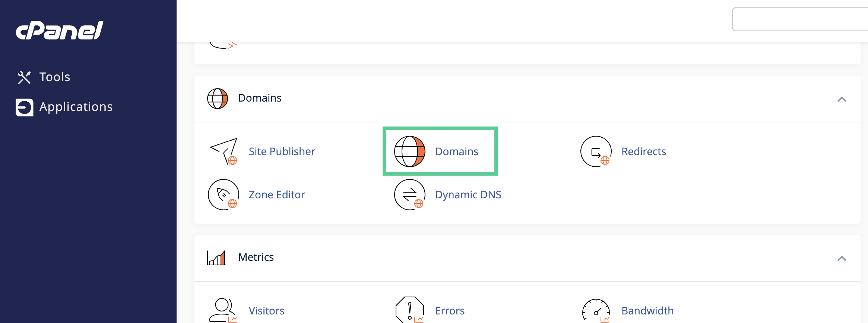Open the Visitors link

(x=266, y=311)
